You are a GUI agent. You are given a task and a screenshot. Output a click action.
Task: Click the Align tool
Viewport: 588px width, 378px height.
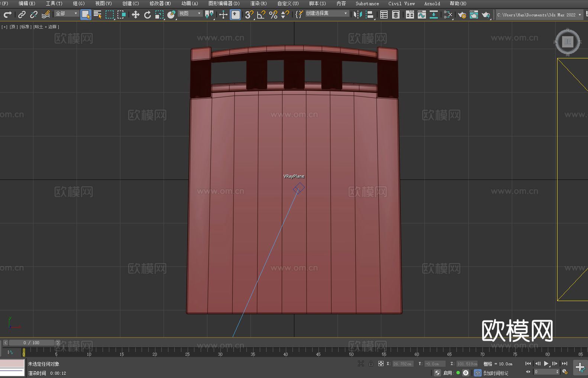[370, 15]
